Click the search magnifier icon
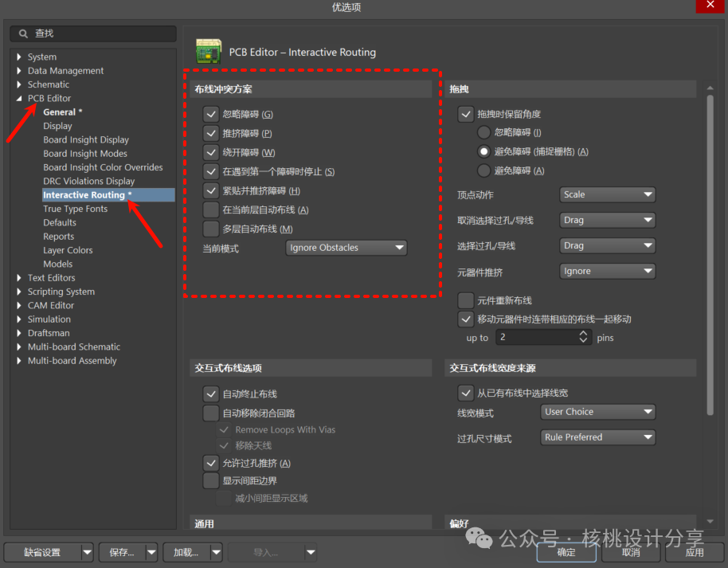Viewport: 728px width, 568px height. pos(22,33)
